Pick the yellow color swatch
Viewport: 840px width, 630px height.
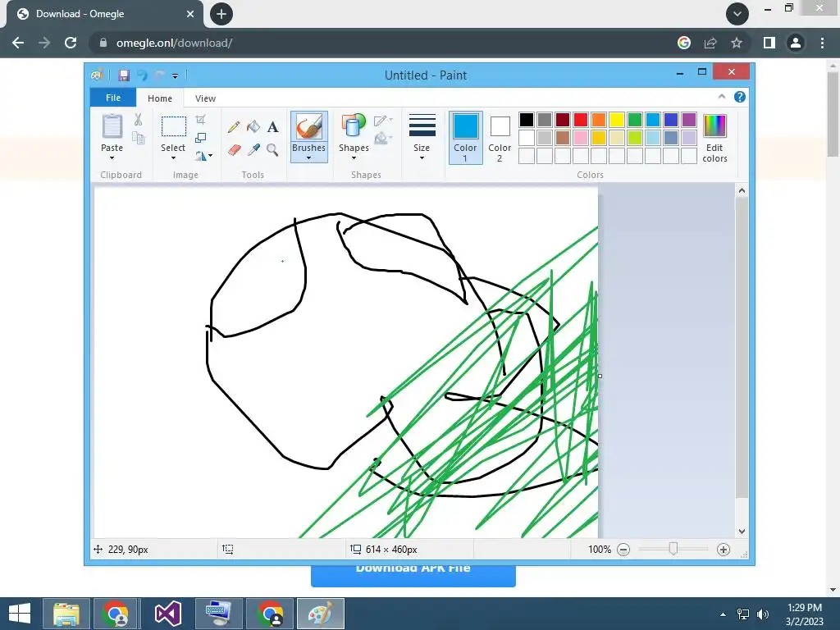tap(617, 120)
